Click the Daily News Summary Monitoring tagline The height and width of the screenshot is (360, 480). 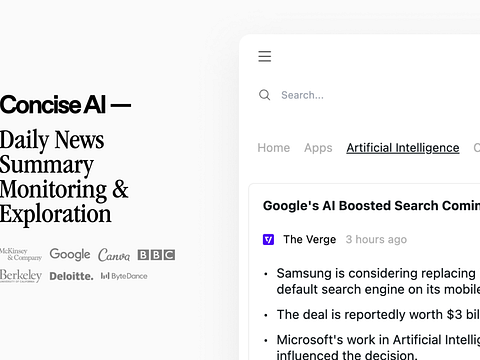point(64,177)
